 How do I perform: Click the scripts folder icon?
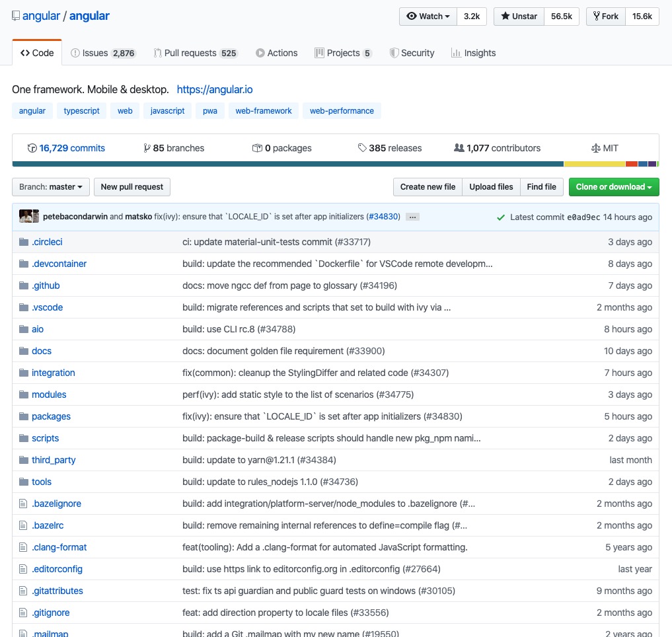24,439
